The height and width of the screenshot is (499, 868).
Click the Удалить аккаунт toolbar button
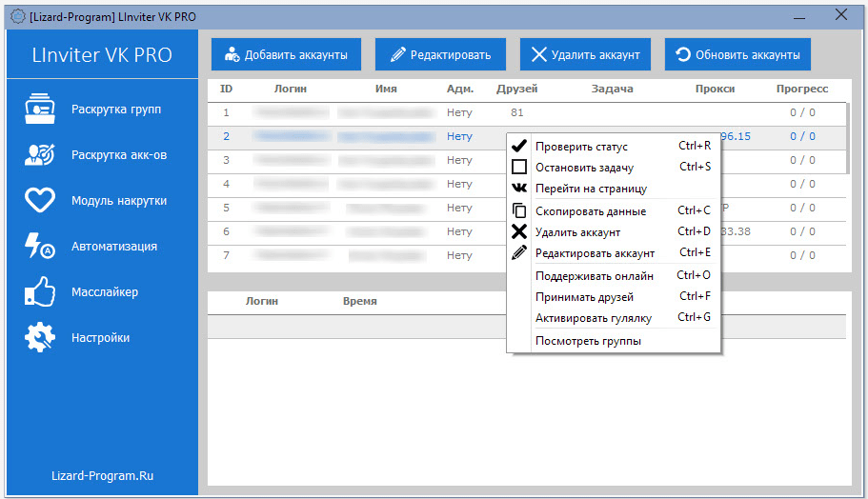click(x=586, y=55)
